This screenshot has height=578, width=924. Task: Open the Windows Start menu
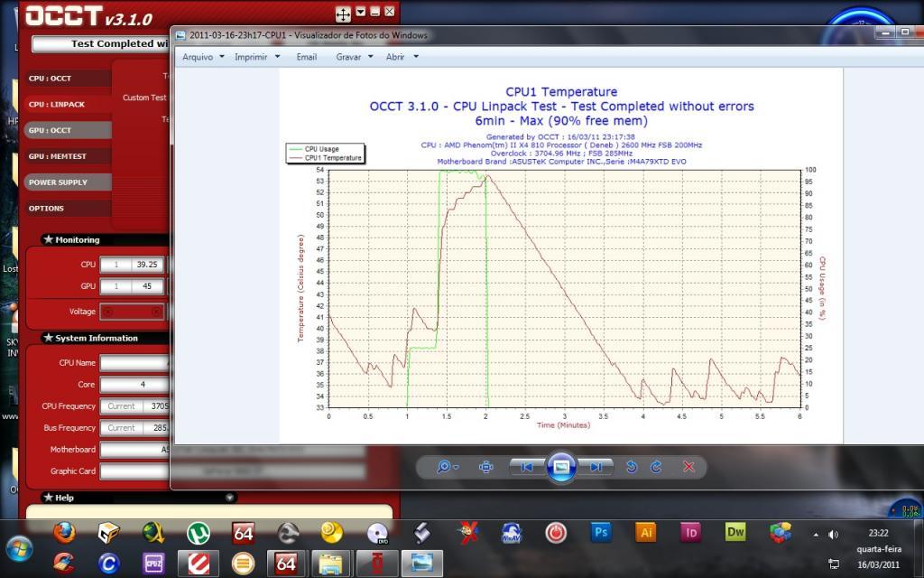[x=20, y=549]
